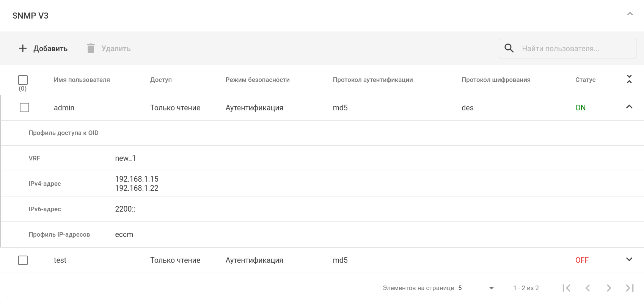
Task: Click the Добавить button label
Action: click(50, 49)
